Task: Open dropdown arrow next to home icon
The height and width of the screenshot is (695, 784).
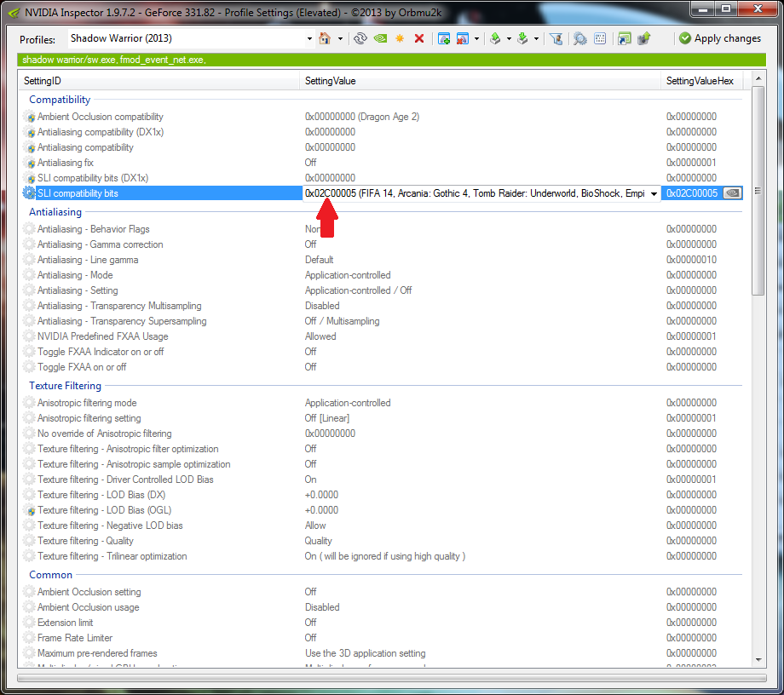Action: click(x=340, y=38)
